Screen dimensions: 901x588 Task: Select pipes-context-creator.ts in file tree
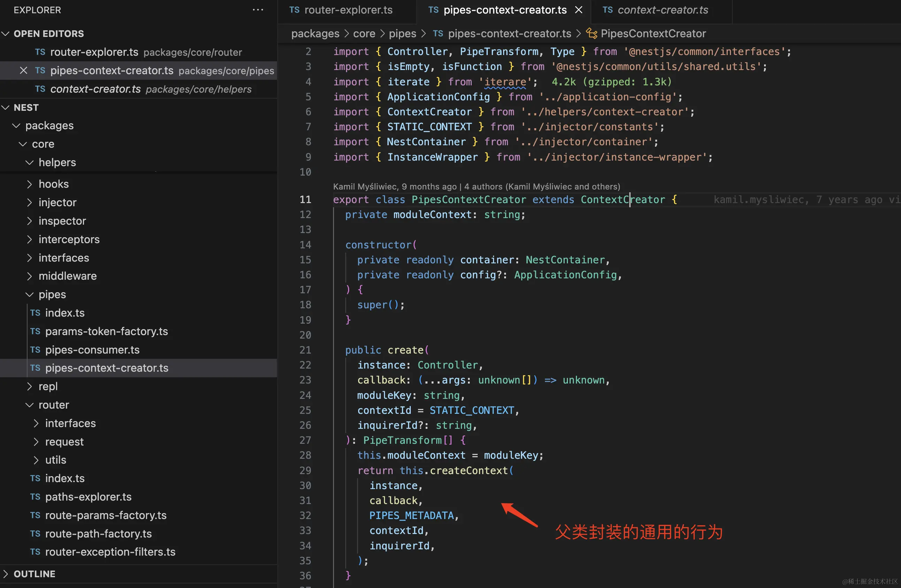(x=139, y=368)
